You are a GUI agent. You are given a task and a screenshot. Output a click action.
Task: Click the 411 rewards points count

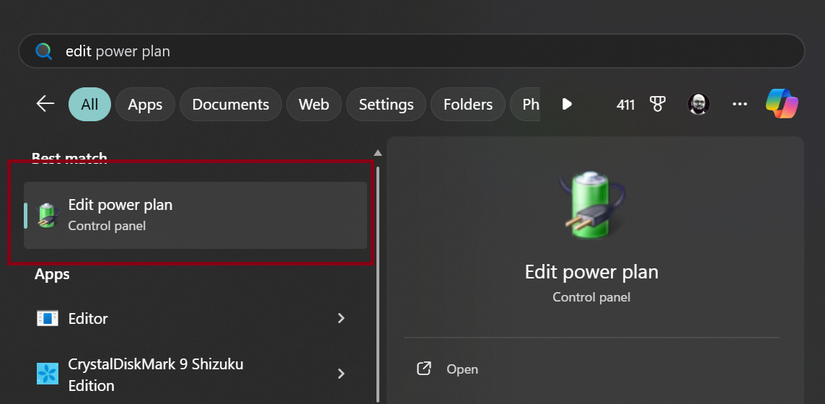625,105
